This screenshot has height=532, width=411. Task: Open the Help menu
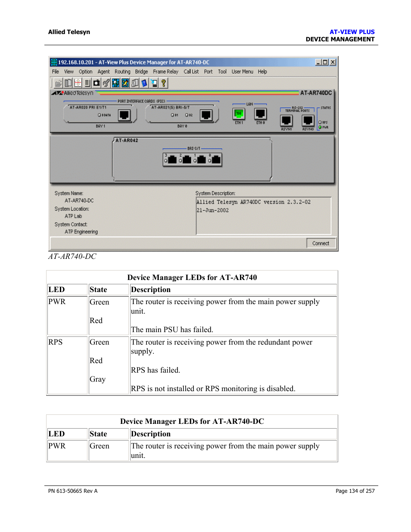pos(262,72)
